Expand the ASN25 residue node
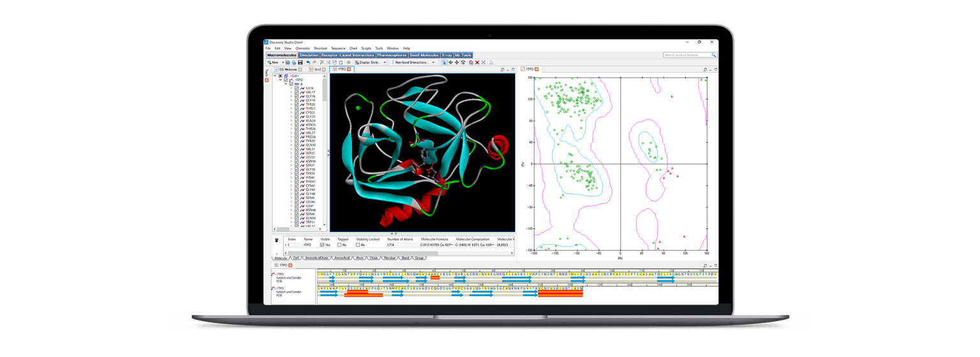 pos(292,124)
